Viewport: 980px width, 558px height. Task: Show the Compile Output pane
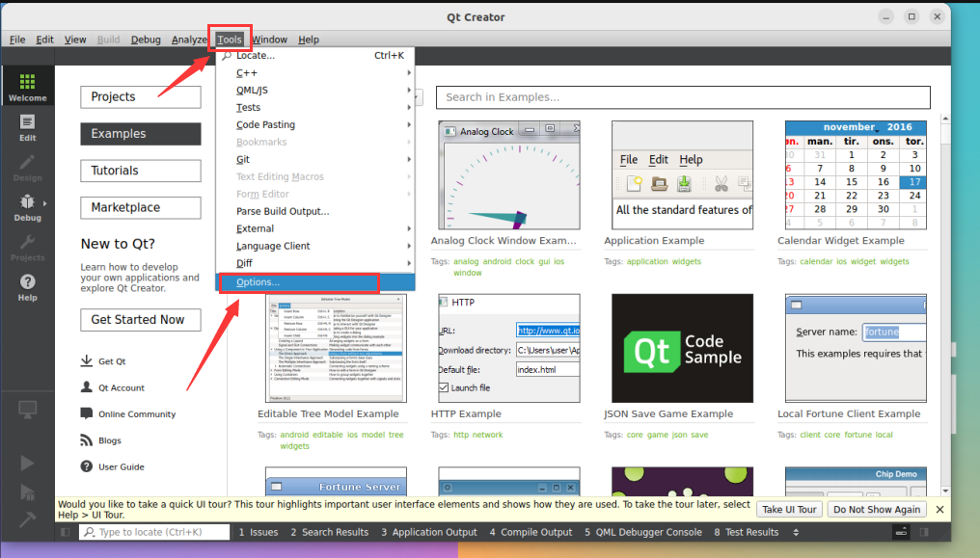pos(531,532)
